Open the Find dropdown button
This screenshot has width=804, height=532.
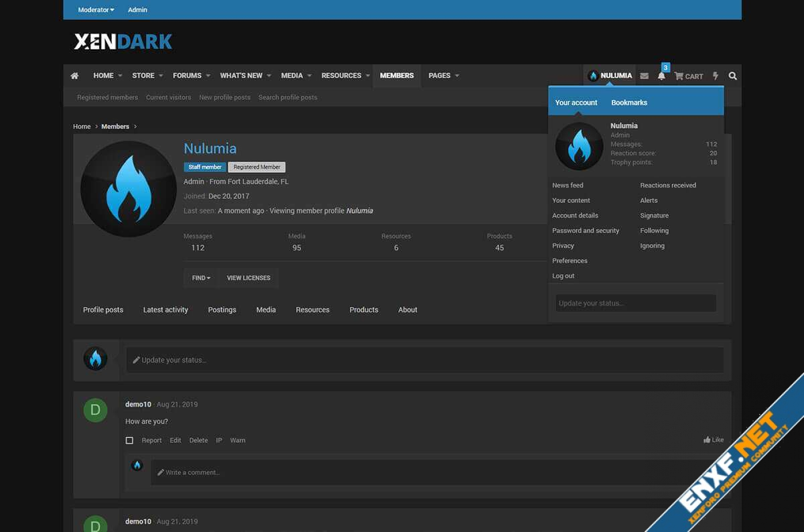pos(201,278)
